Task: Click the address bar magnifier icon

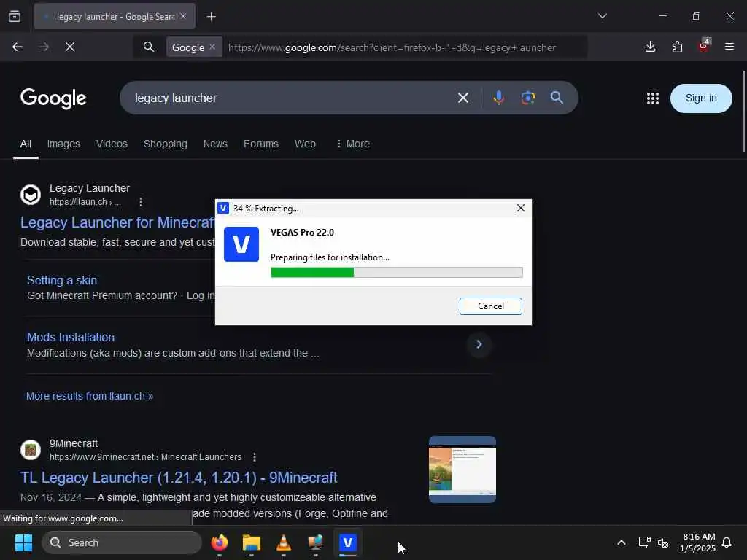Action: pyautogui.click(x=149, y=47)
